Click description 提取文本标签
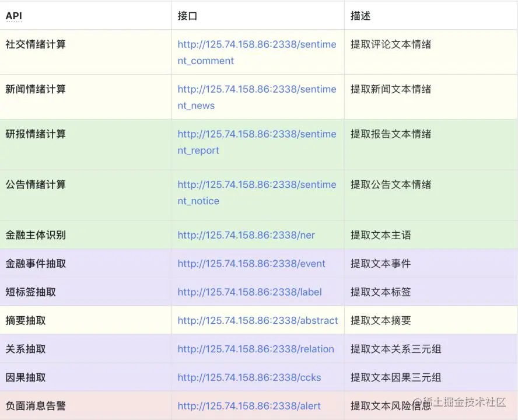 click(x=381, y=292)
